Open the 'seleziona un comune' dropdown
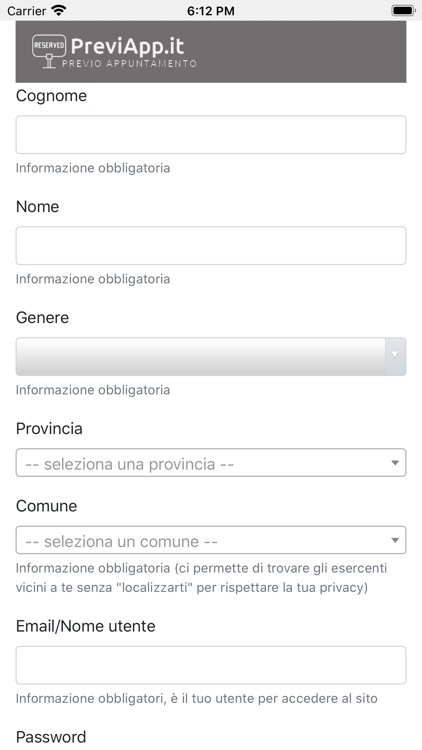This screenshot has height=750, width=422. (211, 540)
